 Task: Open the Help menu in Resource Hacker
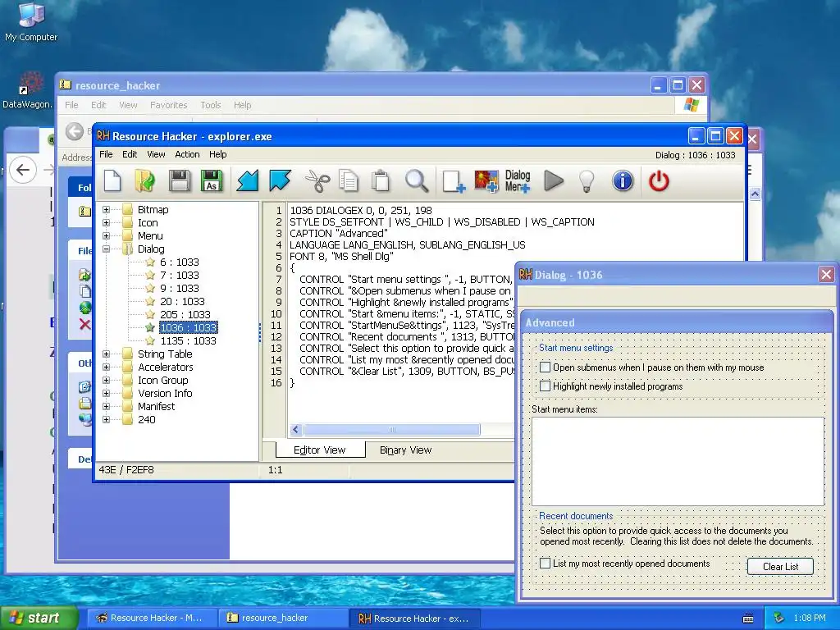coord(218,154)
